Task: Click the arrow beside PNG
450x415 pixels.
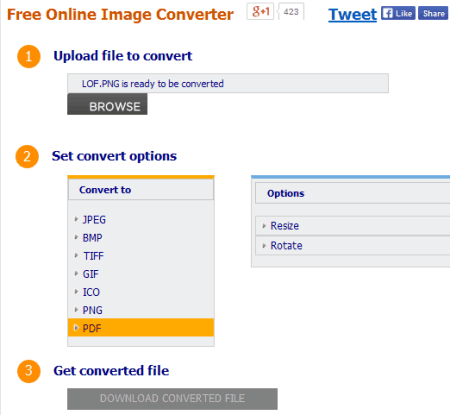Action: 76,309
